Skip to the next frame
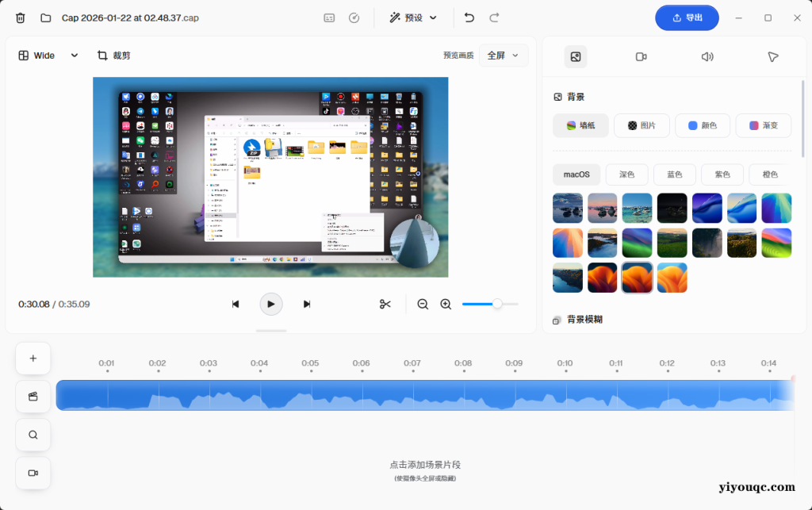 (307, 304)
